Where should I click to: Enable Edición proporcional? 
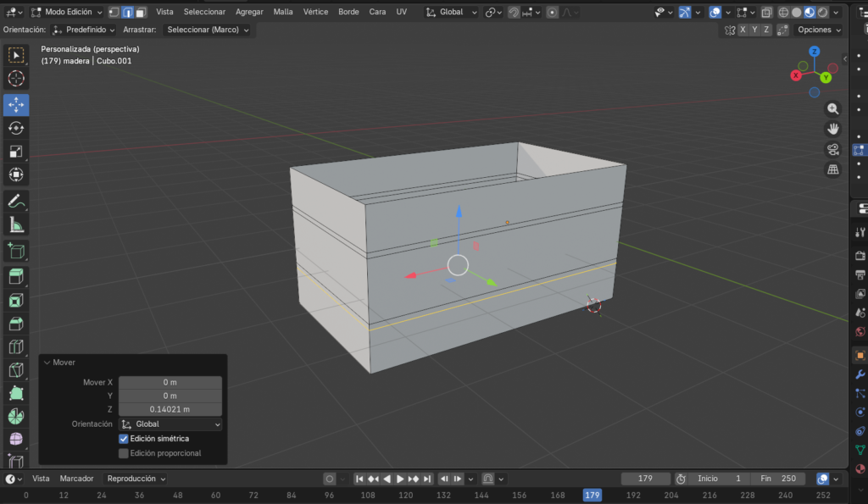(123, 452)
